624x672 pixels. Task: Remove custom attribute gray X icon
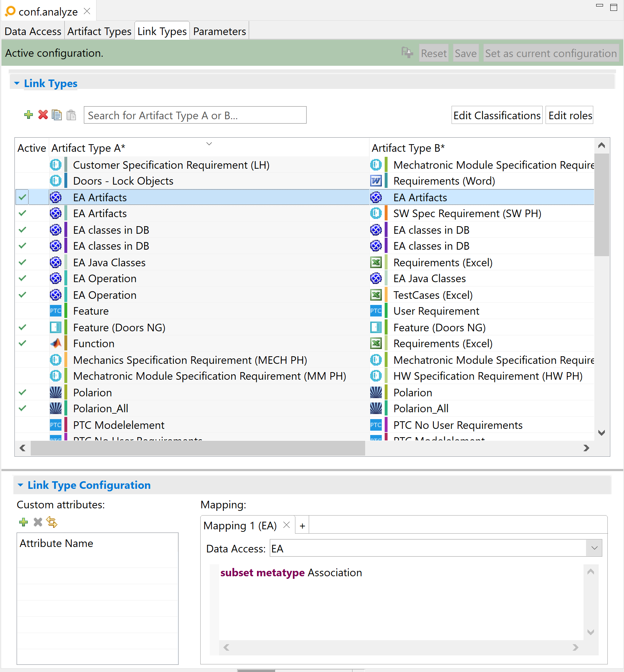tap(38, 522)
